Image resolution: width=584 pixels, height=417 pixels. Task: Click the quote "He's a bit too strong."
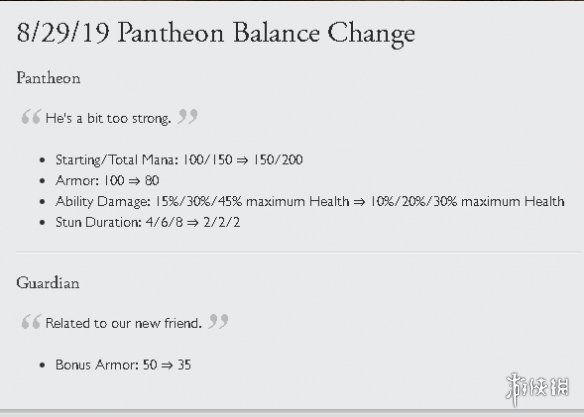coord(108,118)
